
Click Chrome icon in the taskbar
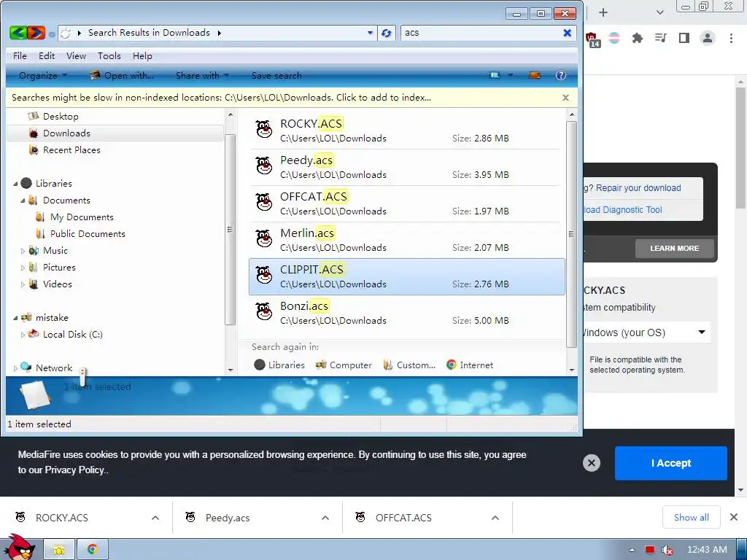point(93,550)
